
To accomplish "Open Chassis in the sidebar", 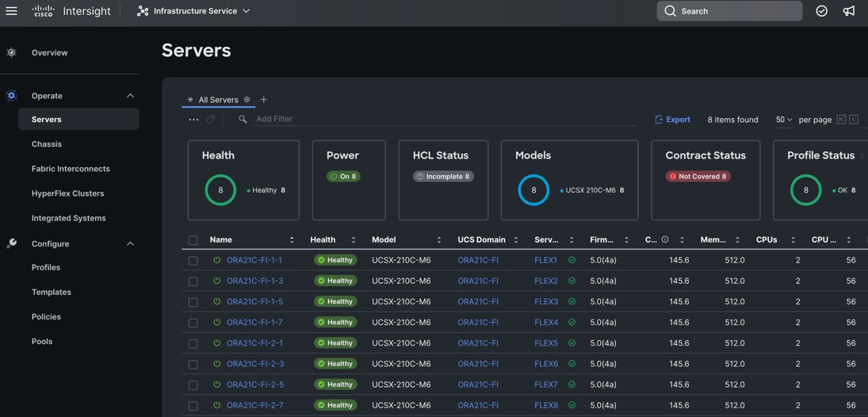I will click(47, 144).
